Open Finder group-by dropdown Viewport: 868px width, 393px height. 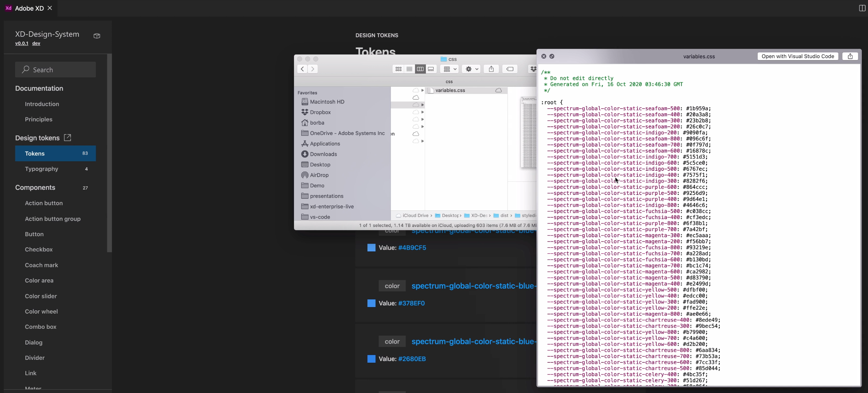(450, 69)
